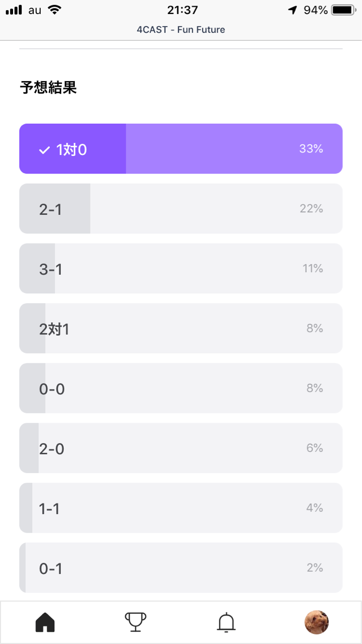The width and height of the screenshot is (362, 644).
Task: Tap the checkmark on 1対0 option
Action: [x=45, y=150]
